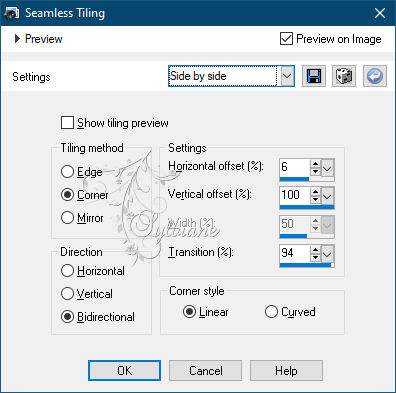Viewport: 396px width, 393px height.
Task: Close the Seamless Tiling dialog
Action: [x=380, y=13]
